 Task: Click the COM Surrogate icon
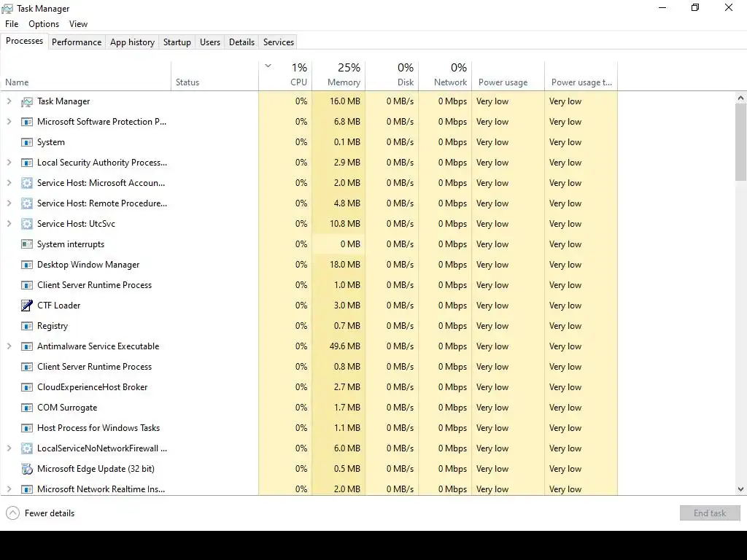point(27,408)
